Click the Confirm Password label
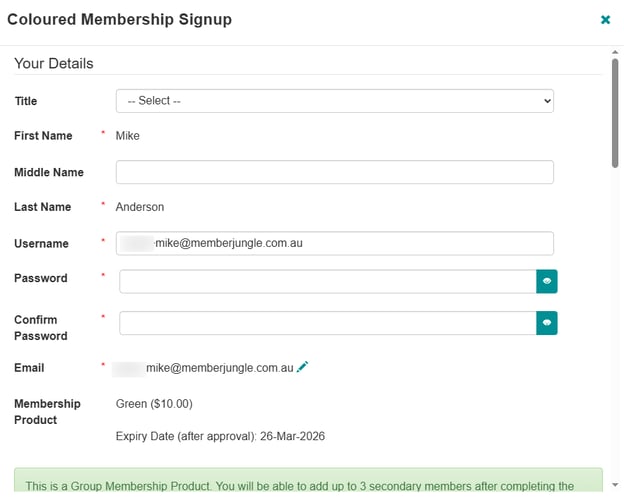This screenshot has width=624, height=498. [41, 328]
